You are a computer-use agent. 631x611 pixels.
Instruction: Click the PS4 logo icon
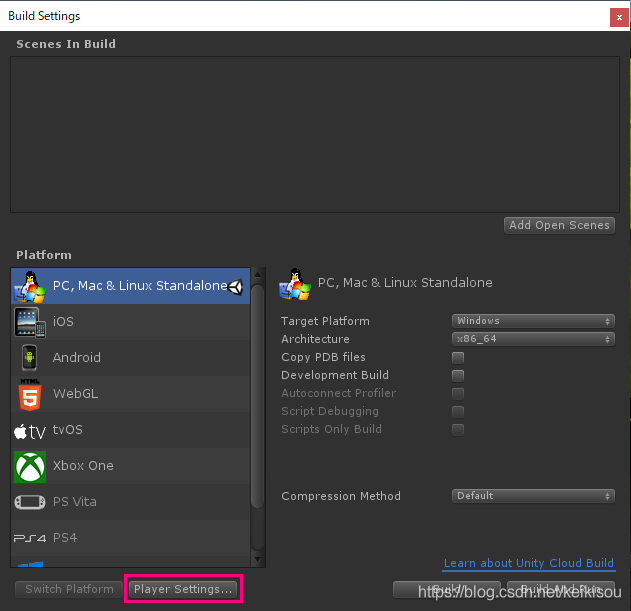(x=30, y=538)
